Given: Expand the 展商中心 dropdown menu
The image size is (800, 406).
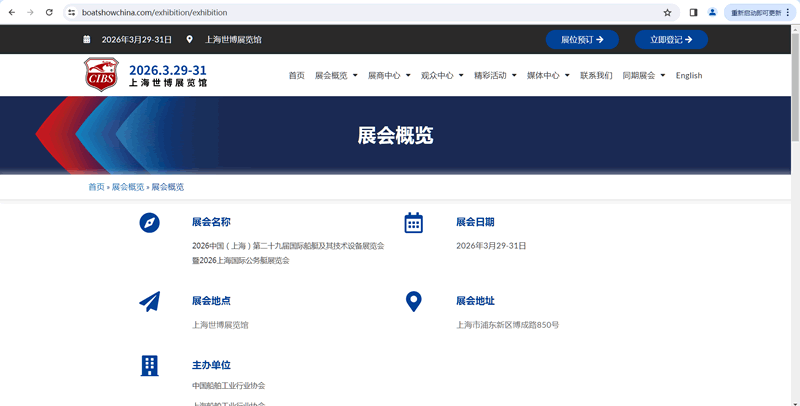Looking at the screenshot, I should click(388, 75).
